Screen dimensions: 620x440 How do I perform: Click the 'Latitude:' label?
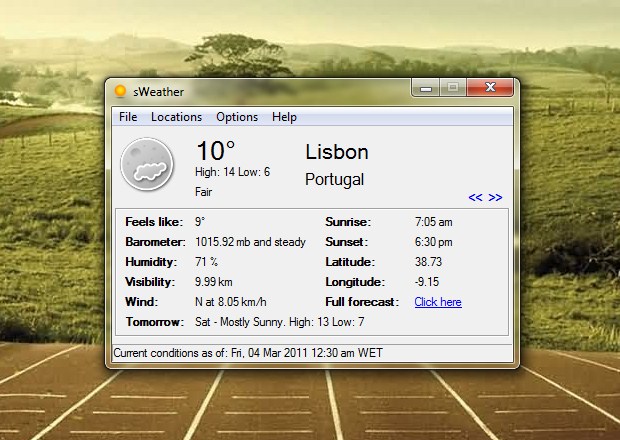pyautogui.click(x=350, y=262)
